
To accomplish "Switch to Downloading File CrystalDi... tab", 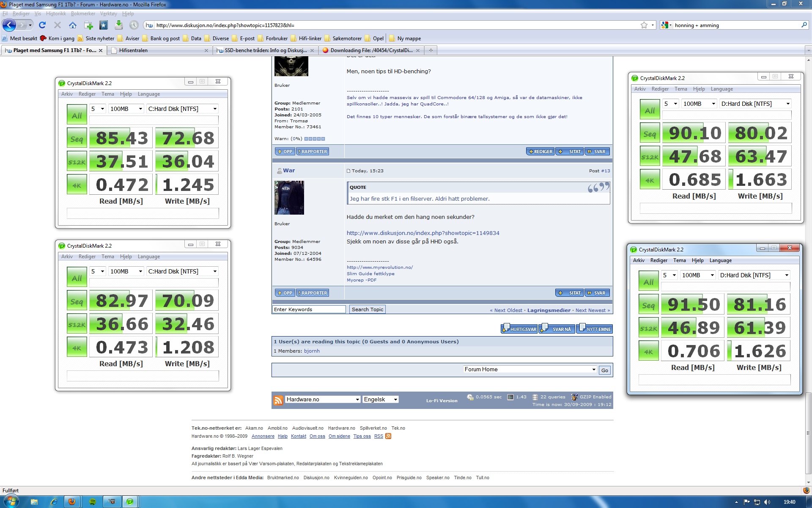I will point(370,50).
